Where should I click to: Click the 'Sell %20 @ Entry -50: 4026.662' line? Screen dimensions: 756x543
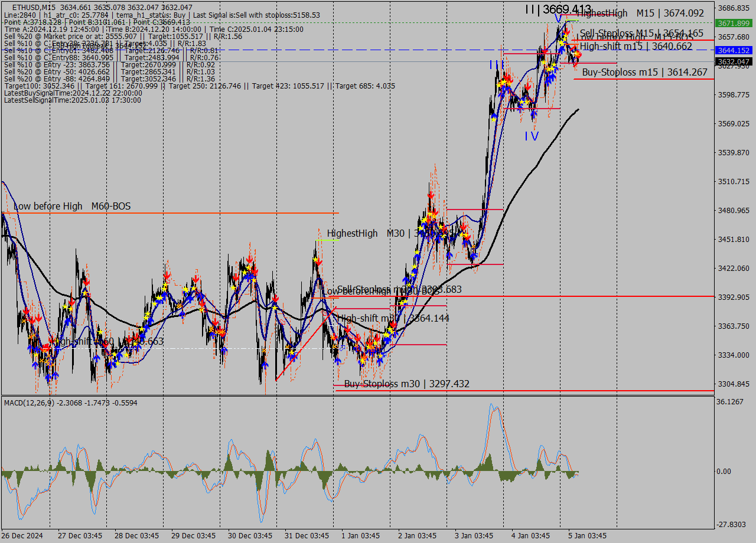click(x=109, y=71)
